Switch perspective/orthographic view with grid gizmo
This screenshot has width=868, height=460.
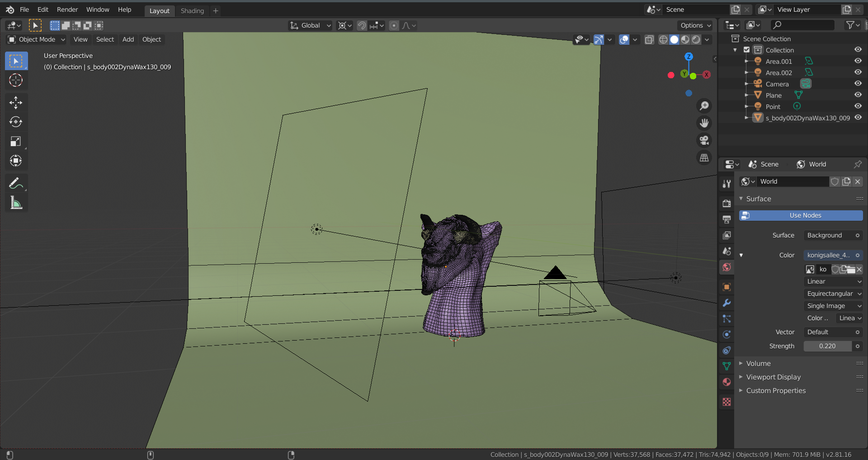[x=704, y=157]
